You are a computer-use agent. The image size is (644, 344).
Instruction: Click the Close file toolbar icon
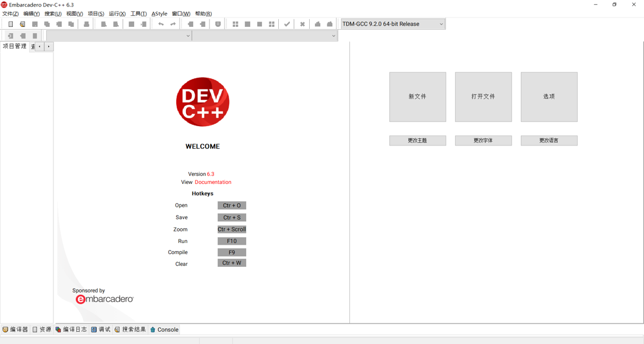click(59, 25)
